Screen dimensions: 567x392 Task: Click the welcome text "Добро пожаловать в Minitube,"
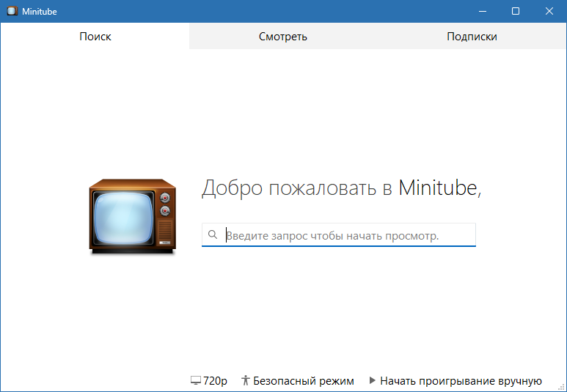[341, 188]
